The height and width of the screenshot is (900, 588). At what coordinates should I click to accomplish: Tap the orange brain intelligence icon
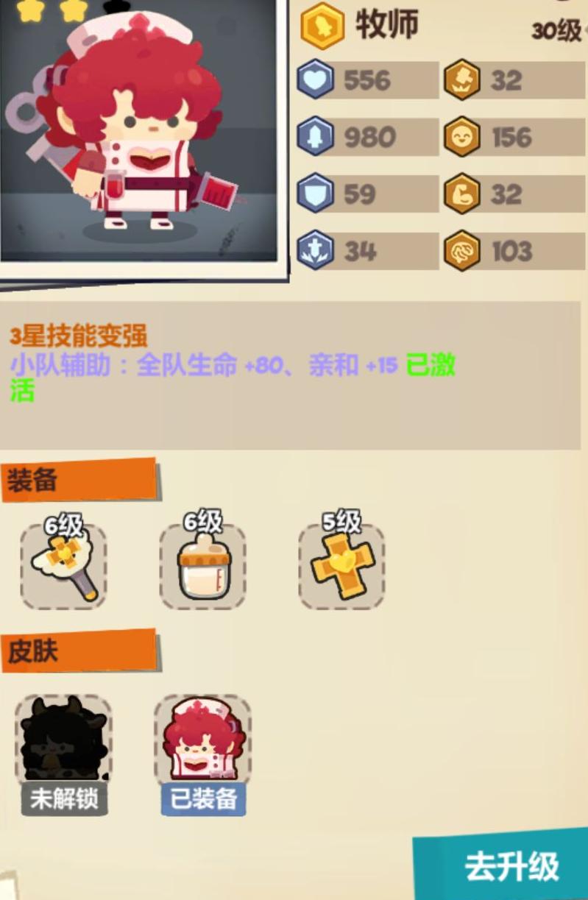(462, 251)
